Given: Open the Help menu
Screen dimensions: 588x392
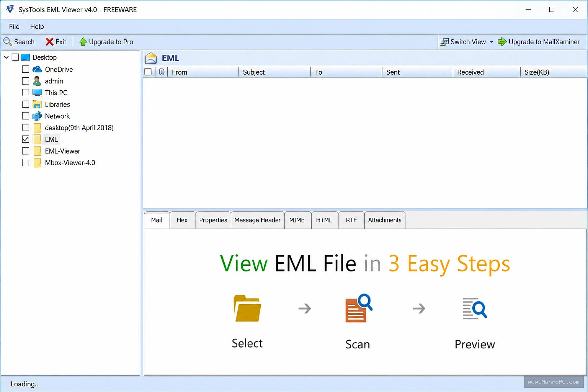Looking at the screenshot, I should point(37,26).
